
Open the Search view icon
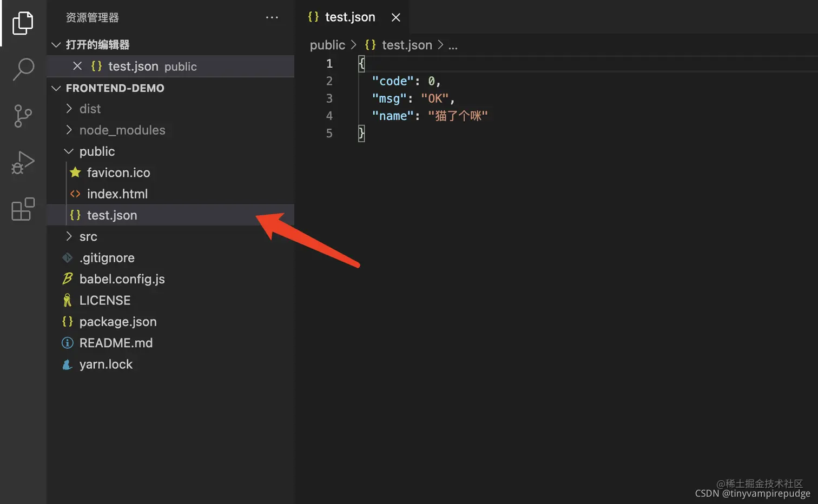23,69
